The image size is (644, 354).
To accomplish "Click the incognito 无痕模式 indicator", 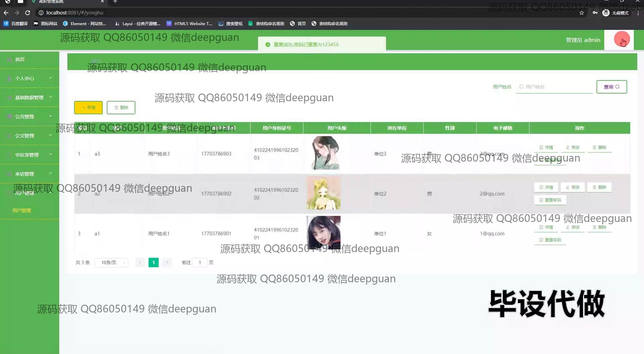I will point(615,13).
